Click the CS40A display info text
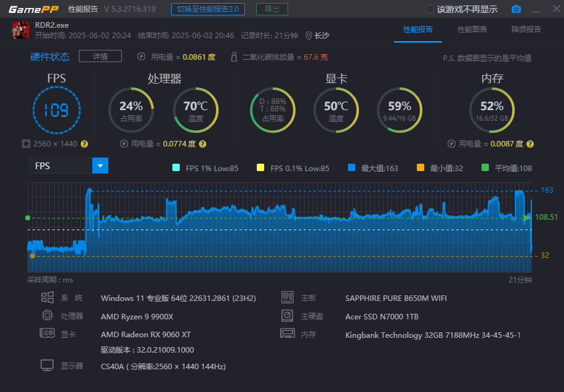564x392 pixels. point(163,367)
